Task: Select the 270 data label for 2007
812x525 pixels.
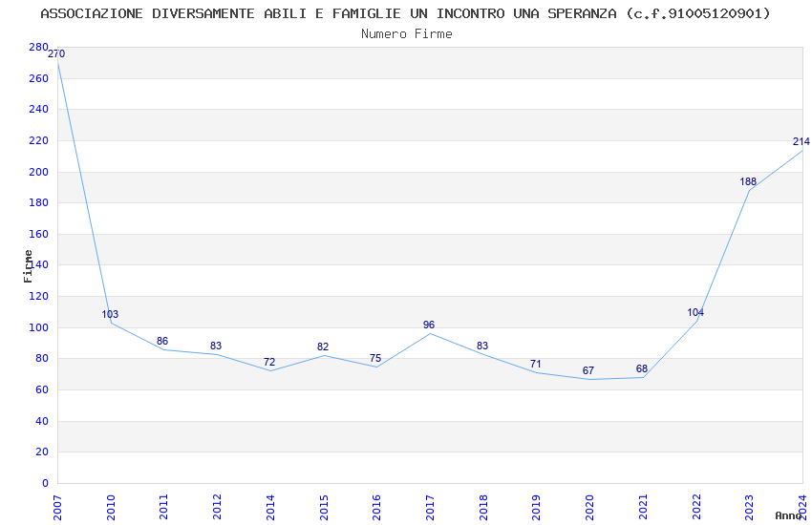Action: pos(56,53)
